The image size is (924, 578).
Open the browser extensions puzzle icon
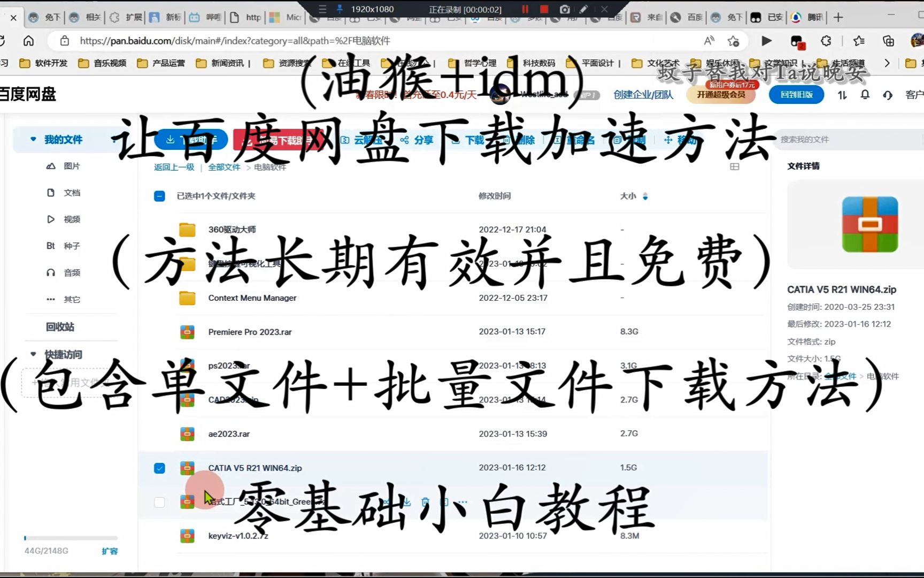click(826, 41)
